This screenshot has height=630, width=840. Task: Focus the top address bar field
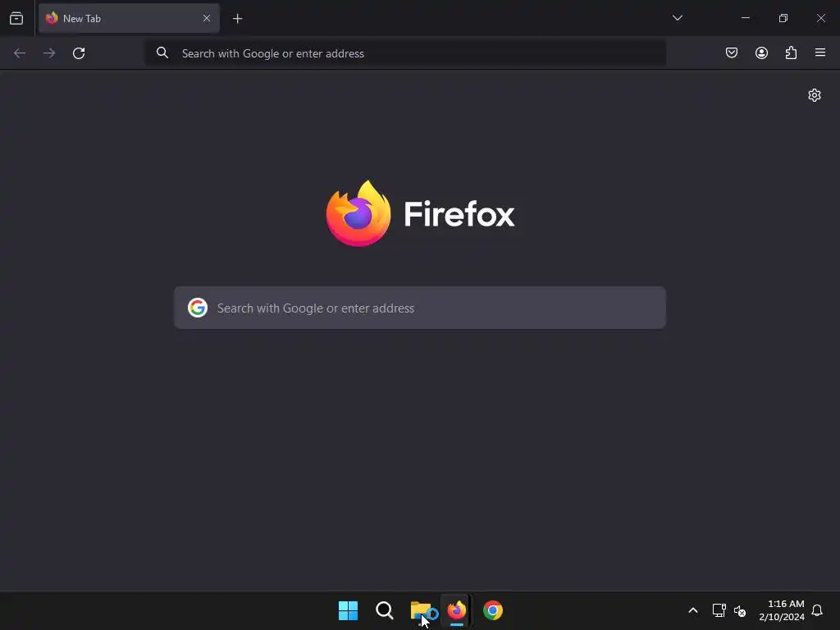click(x=405, y=53)
